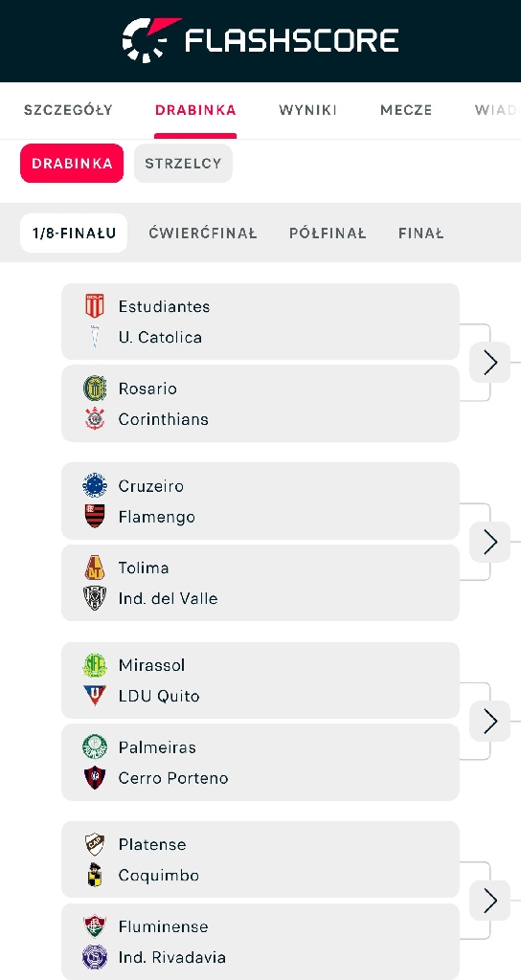Viewport: 521px width, 980px height.
Task: Open the Rosario vs Corinthians match
Action: click(260, 403)
